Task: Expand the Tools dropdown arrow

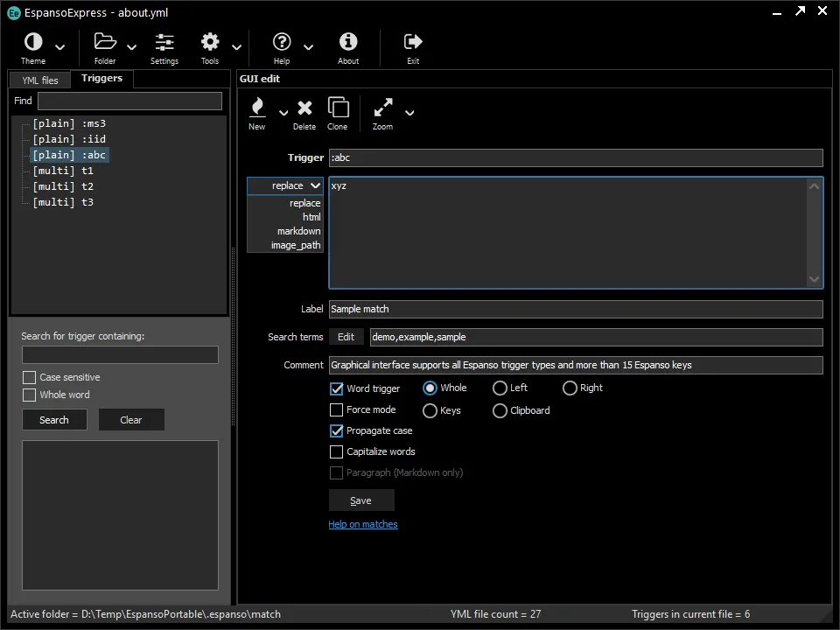Action: (236, 47)
